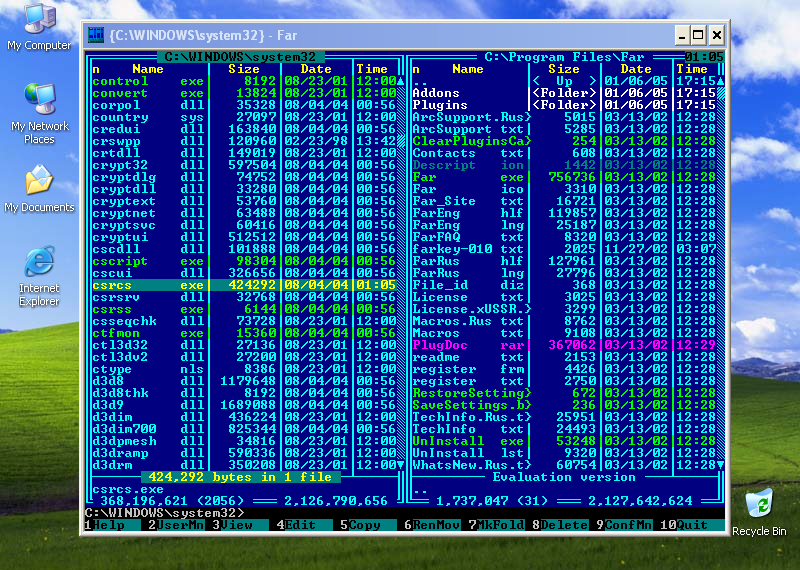Select crypt32 dll file row

[244, 165]
